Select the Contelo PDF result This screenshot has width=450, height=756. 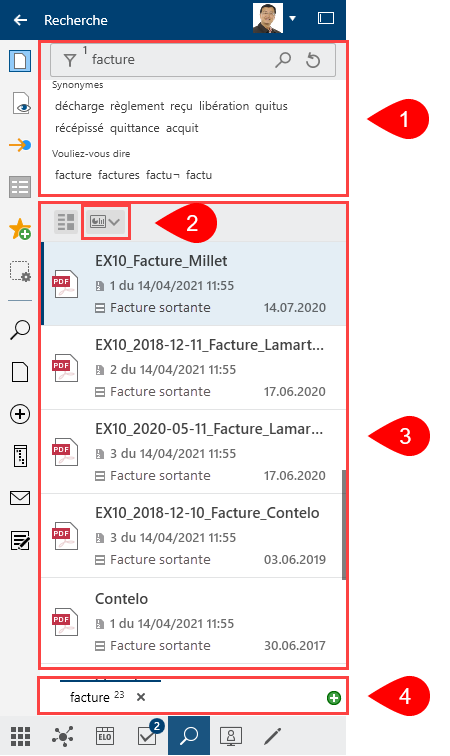193,621
